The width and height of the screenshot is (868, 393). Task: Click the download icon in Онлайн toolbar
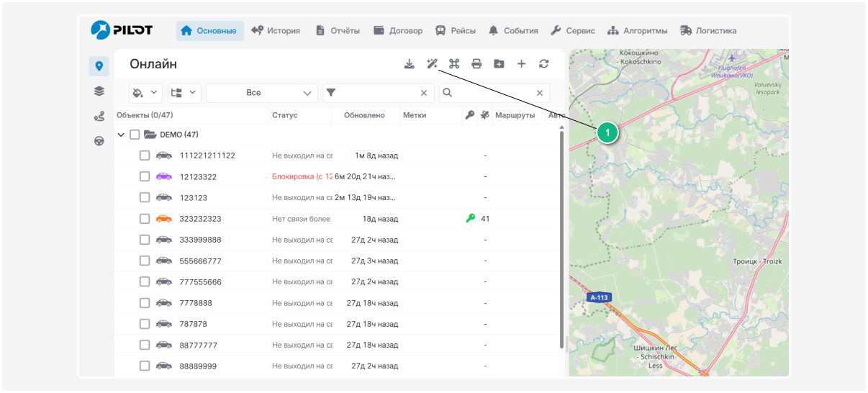[x=409, y=64]
